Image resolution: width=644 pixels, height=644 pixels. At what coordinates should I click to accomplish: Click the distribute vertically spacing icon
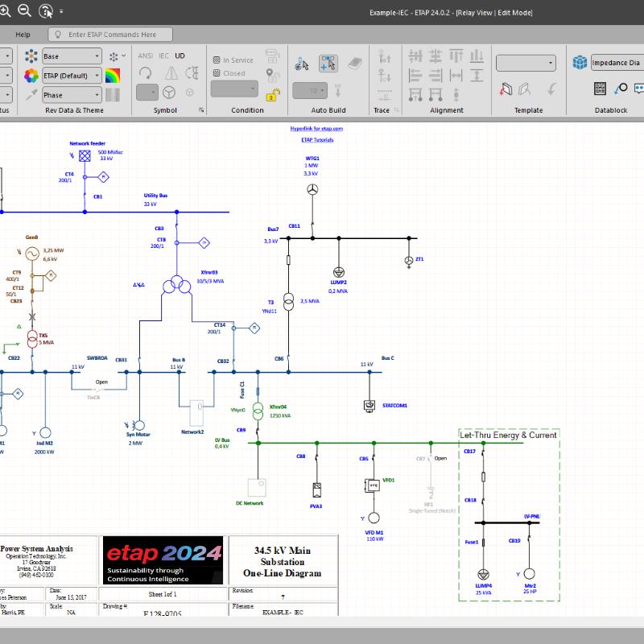[x=477, y=75]
